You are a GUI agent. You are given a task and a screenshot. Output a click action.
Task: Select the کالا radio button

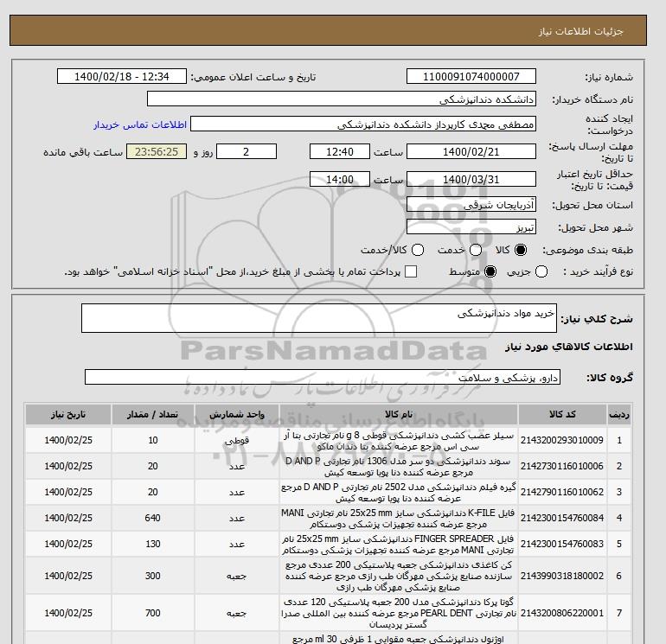pos(521,250)
